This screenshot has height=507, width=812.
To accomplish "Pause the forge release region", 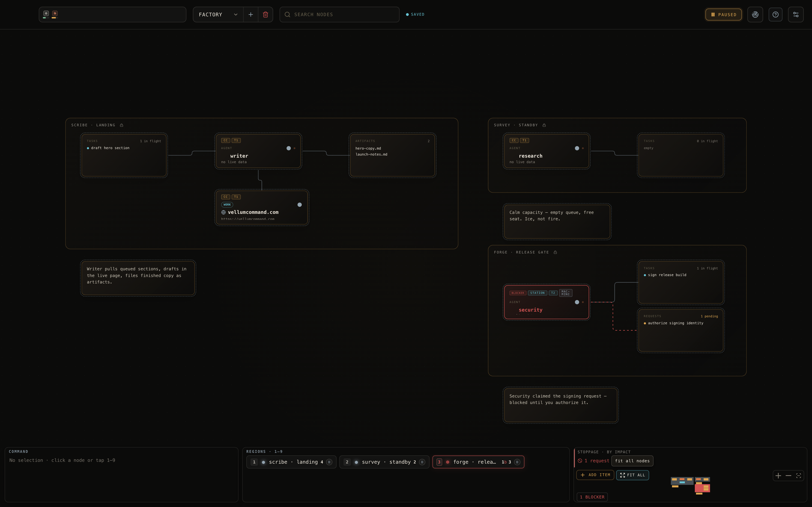I will point(517,462).
